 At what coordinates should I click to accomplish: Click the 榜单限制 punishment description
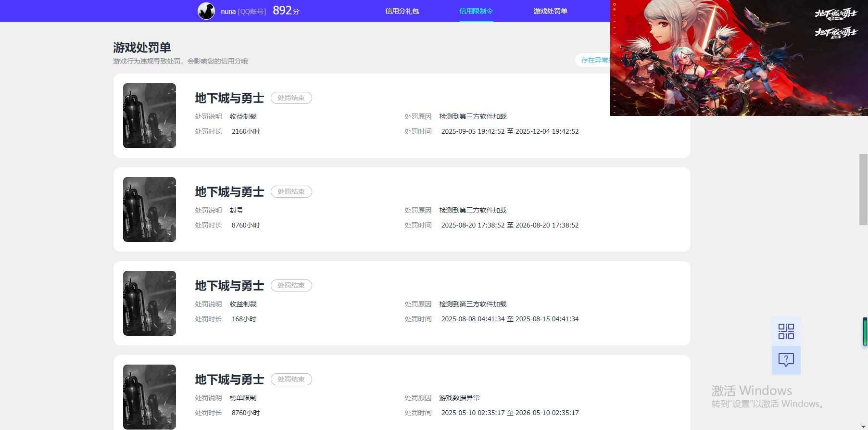pos(243,398)
